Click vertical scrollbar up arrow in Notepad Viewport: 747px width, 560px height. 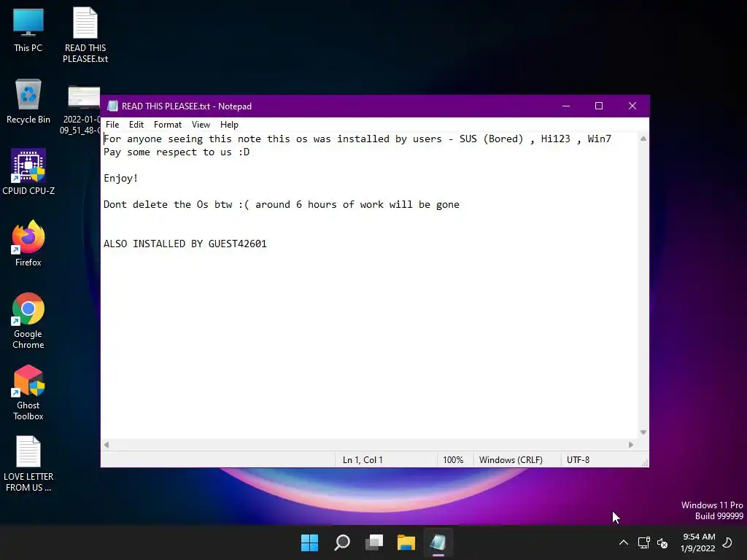pos(643,139)
